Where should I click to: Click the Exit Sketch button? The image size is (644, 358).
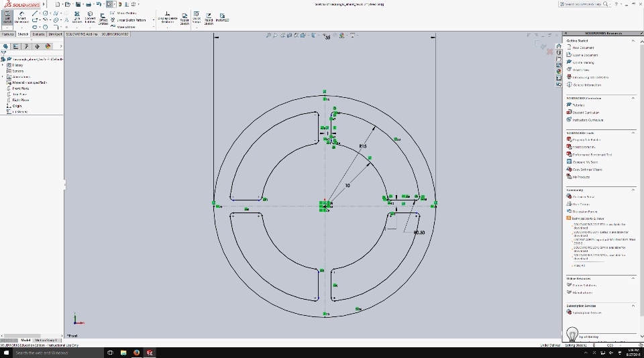point(7,17)
